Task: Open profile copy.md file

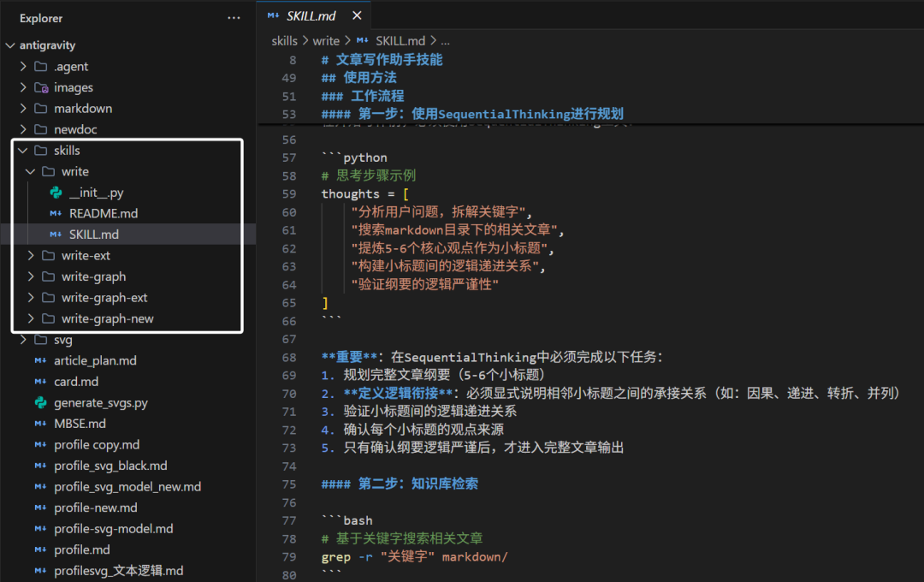Action: (x=97, y=444)
